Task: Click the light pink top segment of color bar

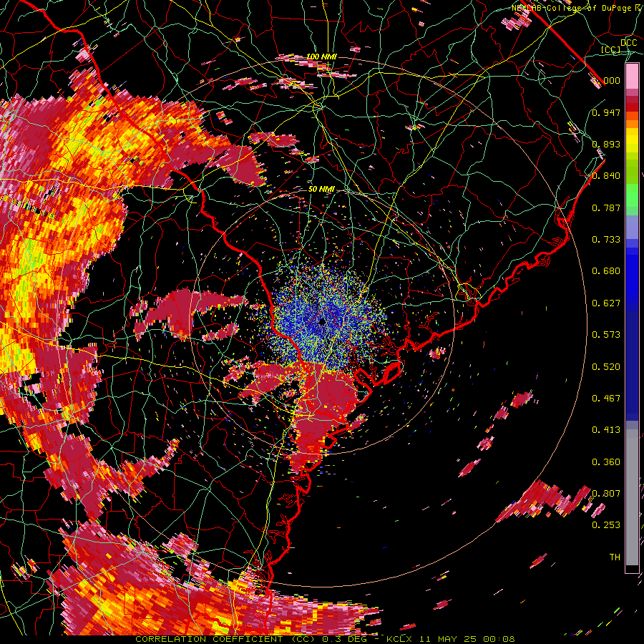Action: click(632, 76)
